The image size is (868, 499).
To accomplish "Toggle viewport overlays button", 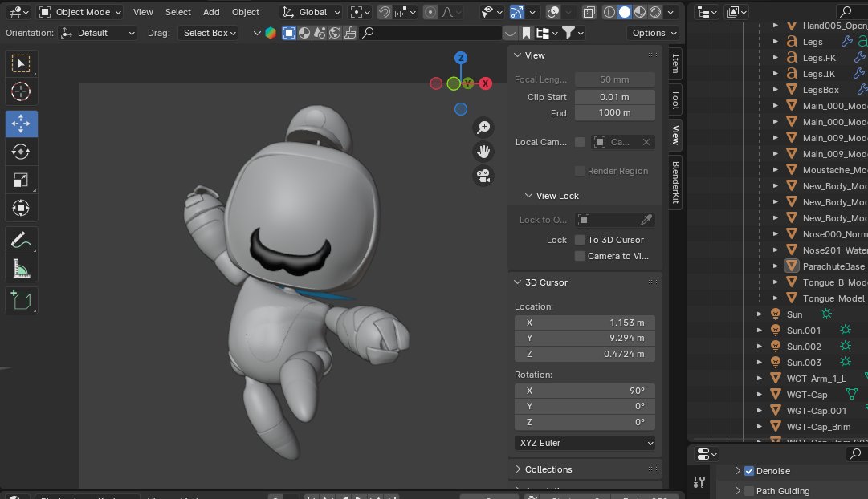I will point(552,12).
